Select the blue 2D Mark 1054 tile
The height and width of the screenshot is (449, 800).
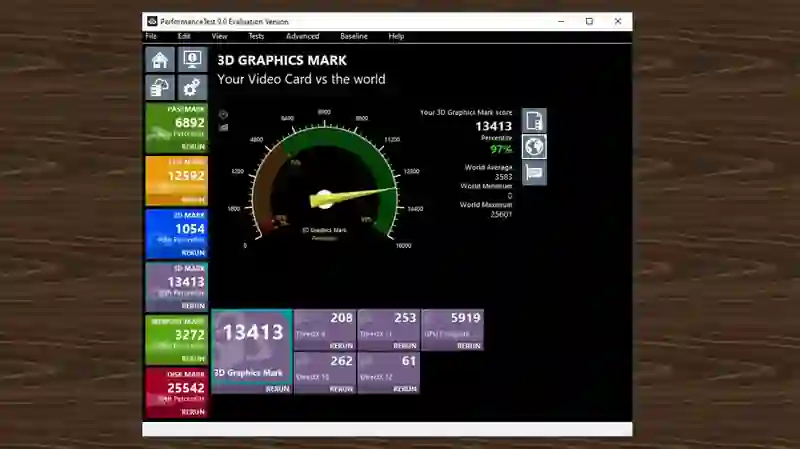(x=177, y=234)
